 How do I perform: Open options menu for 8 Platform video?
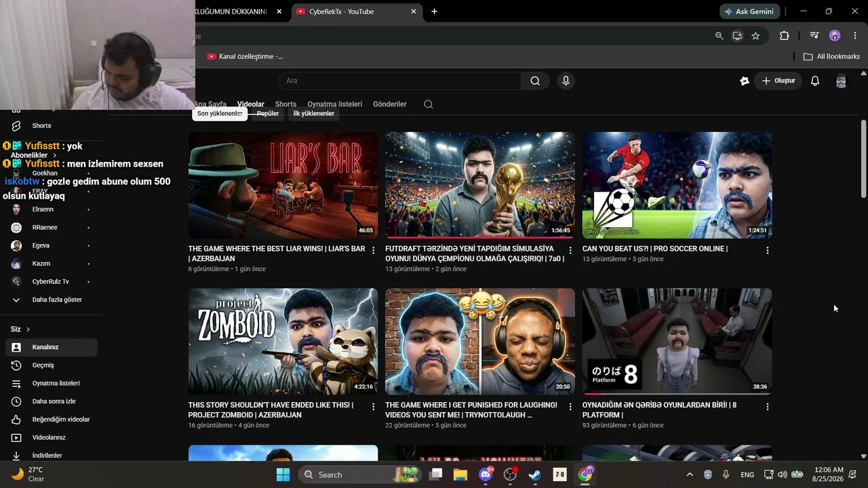tap(767, 407)
